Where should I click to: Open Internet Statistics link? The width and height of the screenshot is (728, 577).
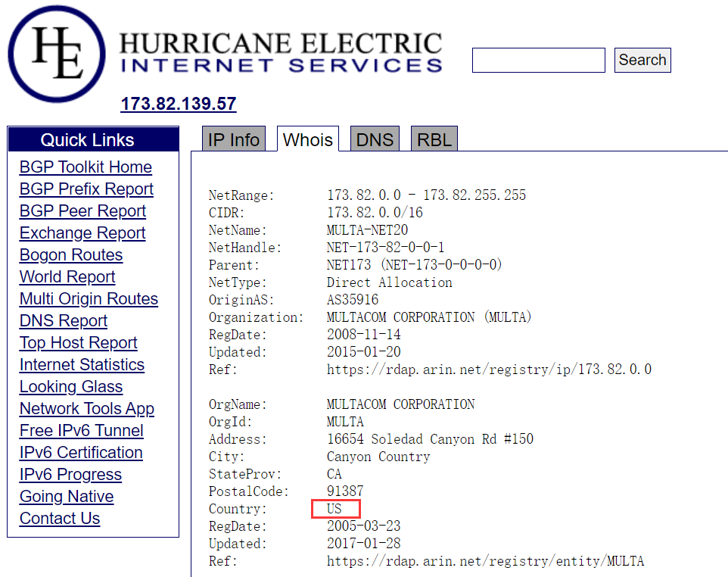82,365
